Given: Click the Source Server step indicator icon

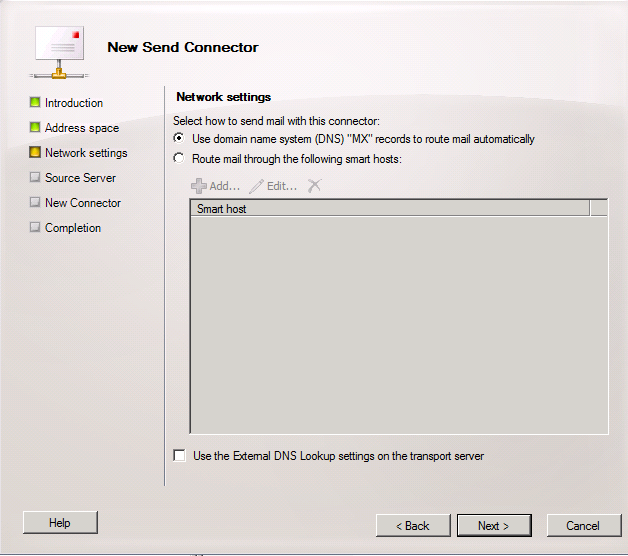Looking at the screenshot, I should pos(35,177).
